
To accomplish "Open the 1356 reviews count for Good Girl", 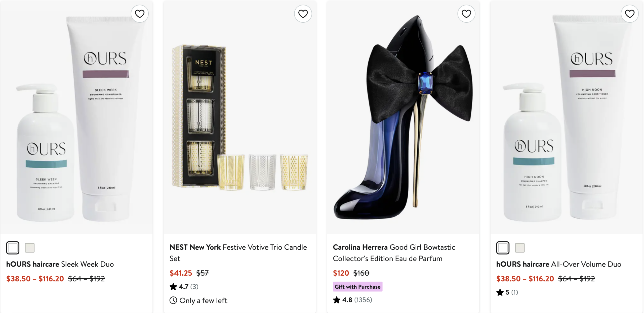I will pyautogui.click(x=363, y=300).
